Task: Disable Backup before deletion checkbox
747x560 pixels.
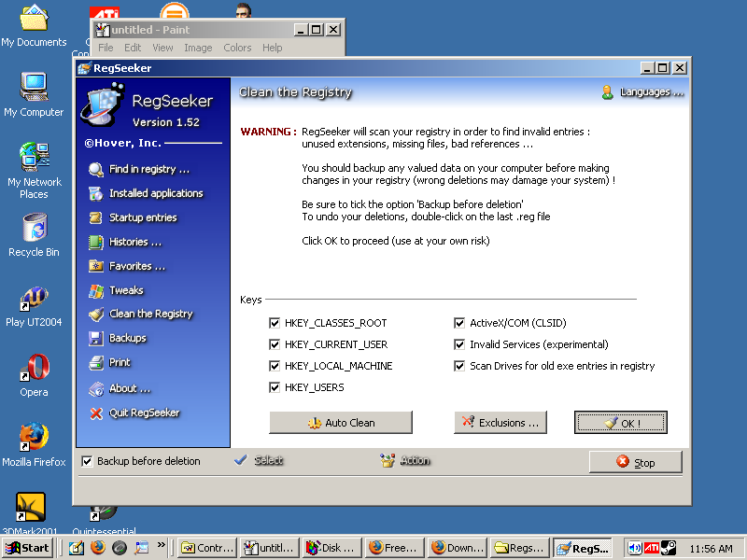Action: [87, 461]
